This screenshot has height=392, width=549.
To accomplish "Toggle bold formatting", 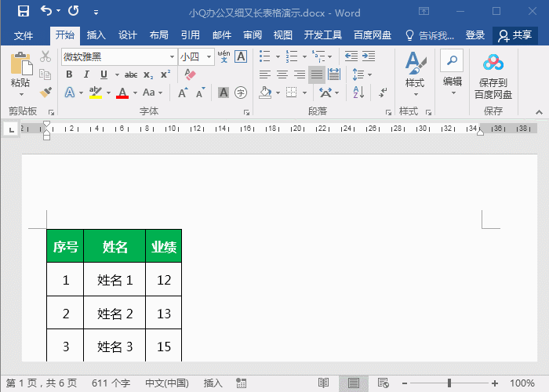I will click(69, 74).
